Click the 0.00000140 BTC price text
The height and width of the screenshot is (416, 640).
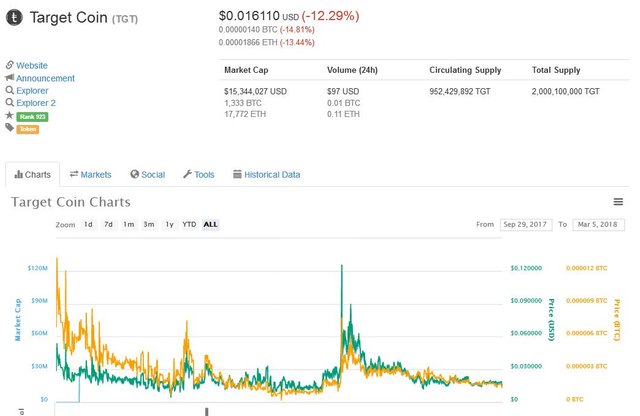[248, 30]
